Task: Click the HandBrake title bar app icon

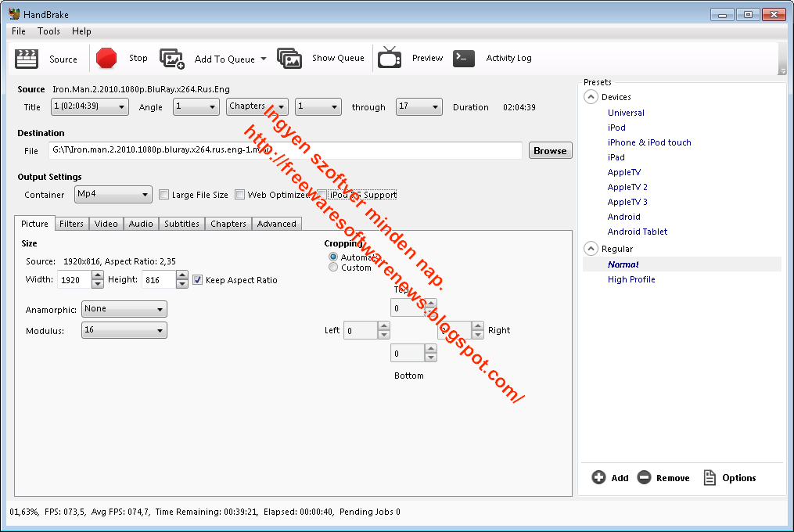Action: click(x=14, y=14)
